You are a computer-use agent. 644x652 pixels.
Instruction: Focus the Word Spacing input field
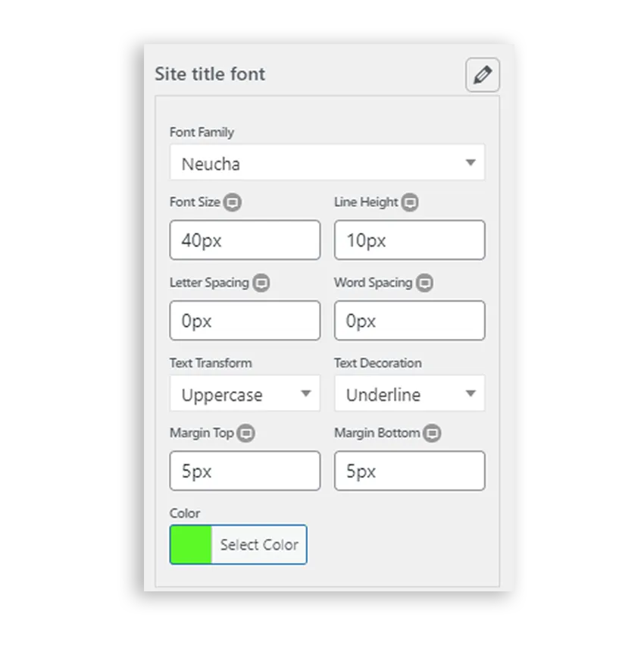[410, 321]
